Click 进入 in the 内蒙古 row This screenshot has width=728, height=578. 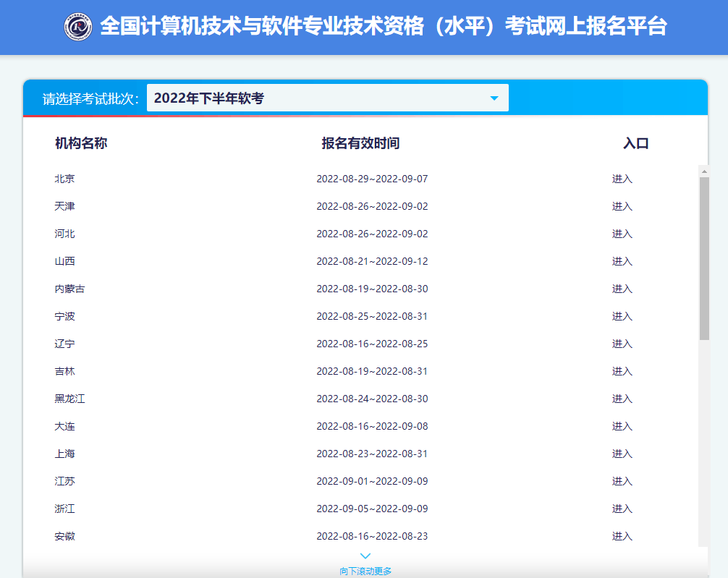(622, 289)
